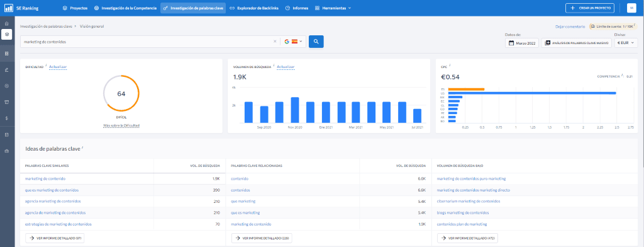Image resolution: width=644 pixels, height=247 pixels.
Task: Click Actualizar next to Volumen de búsqueda
Action: pyautogui.click(x=286, y=67)
